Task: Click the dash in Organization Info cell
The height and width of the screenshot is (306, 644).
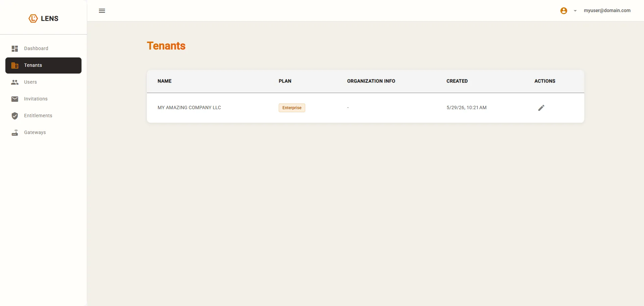Action: click(x=348, y=108)
